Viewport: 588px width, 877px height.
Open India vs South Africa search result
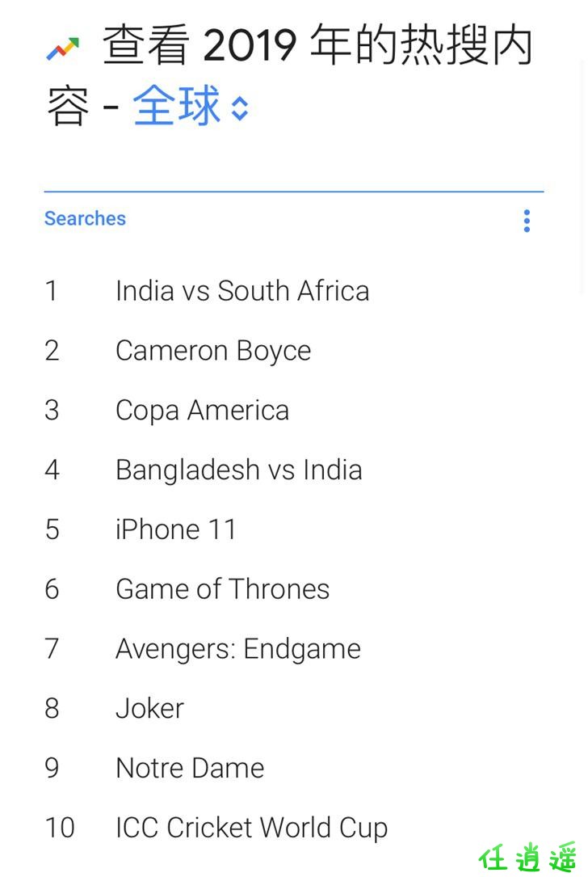[x=242, y=291]
